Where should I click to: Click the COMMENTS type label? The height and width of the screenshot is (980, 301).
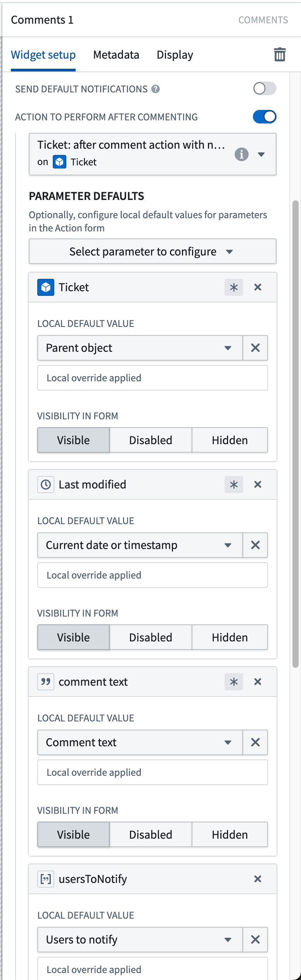point(263,20)
